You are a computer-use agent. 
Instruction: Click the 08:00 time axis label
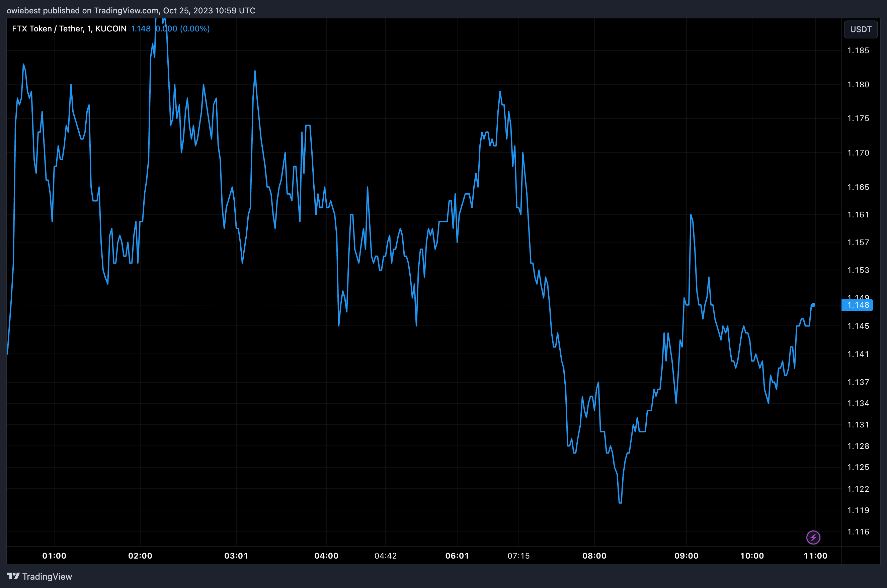pos(594,556)
